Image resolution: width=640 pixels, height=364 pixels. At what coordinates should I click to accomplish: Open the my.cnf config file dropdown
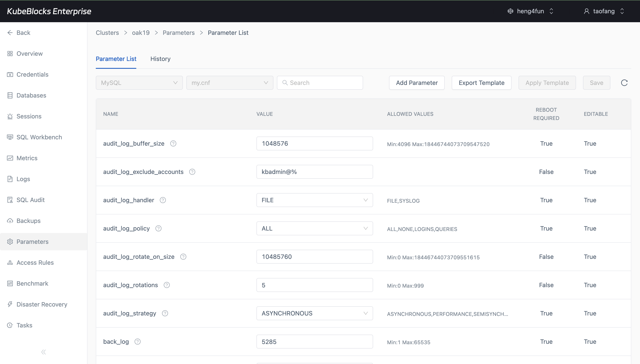230,83
